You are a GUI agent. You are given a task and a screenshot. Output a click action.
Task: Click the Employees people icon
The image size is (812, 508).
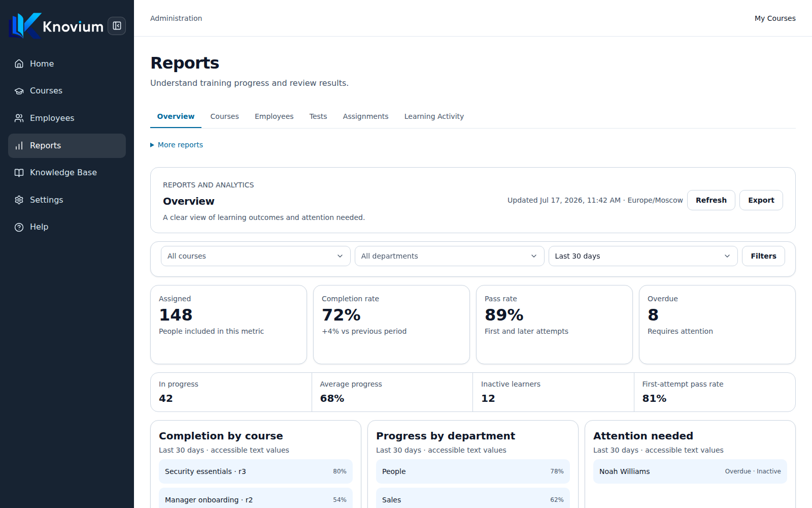pyautogui.click(x=19, y=118)
